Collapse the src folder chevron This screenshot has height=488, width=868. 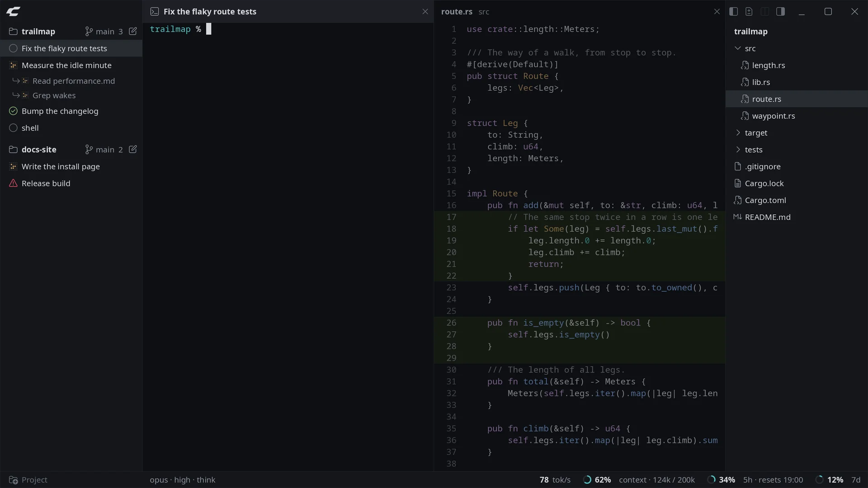click(x=738, y=48)
